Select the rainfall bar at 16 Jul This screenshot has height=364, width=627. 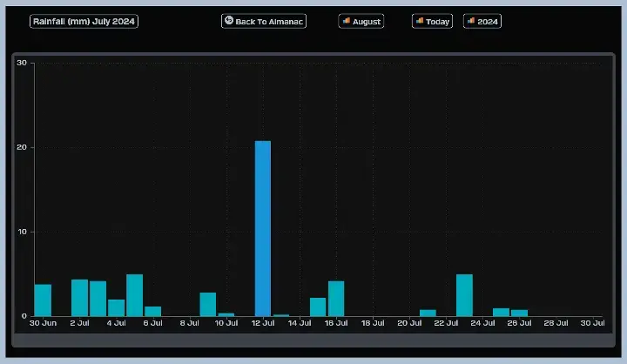pos(336,299)
